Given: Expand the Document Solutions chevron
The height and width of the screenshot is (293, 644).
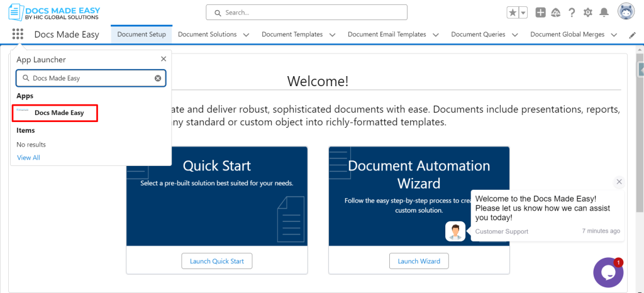Looking at the screenshot, I should [246, 35].
